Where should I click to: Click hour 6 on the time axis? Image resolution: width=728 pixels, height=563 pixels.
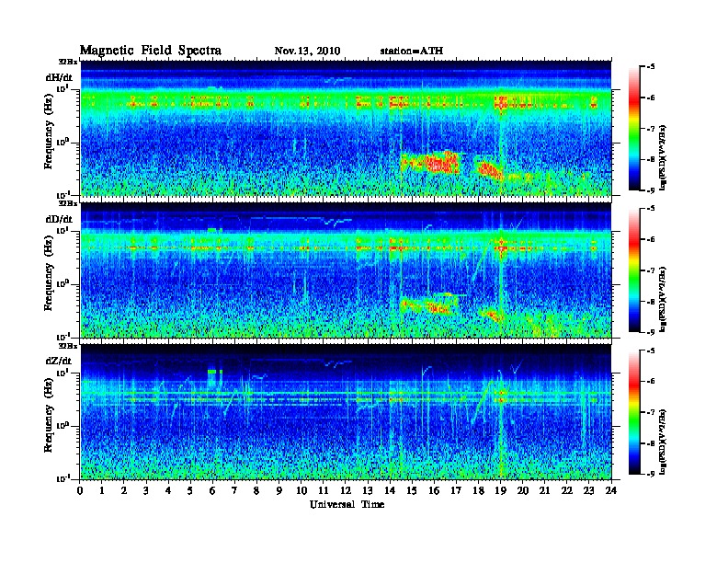[212, 491]
